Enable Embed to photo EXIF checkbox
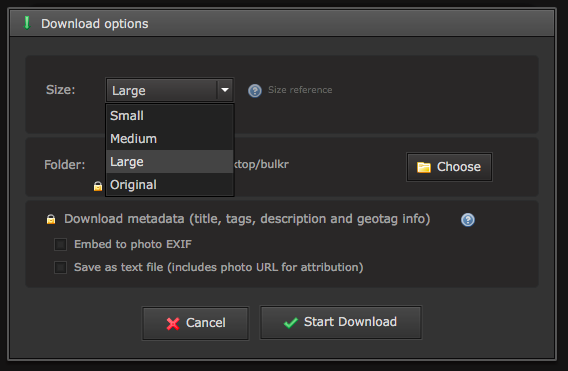 60,244
